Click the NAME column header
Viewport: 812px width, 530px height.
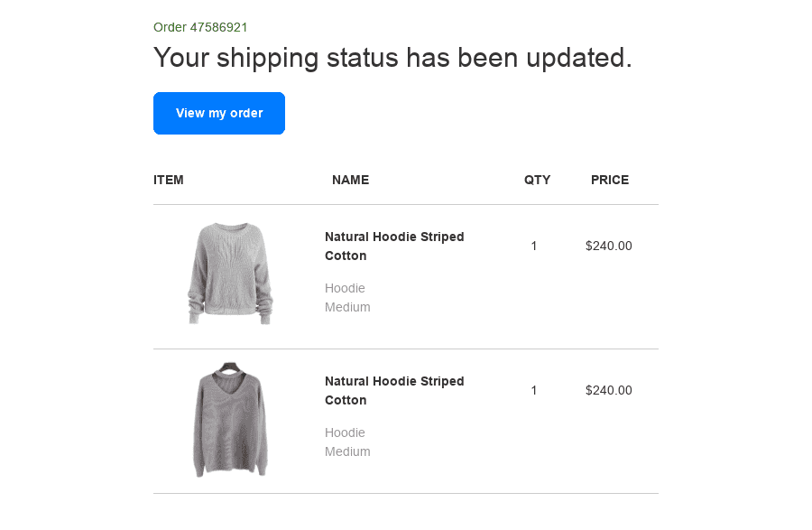(350, 180)
